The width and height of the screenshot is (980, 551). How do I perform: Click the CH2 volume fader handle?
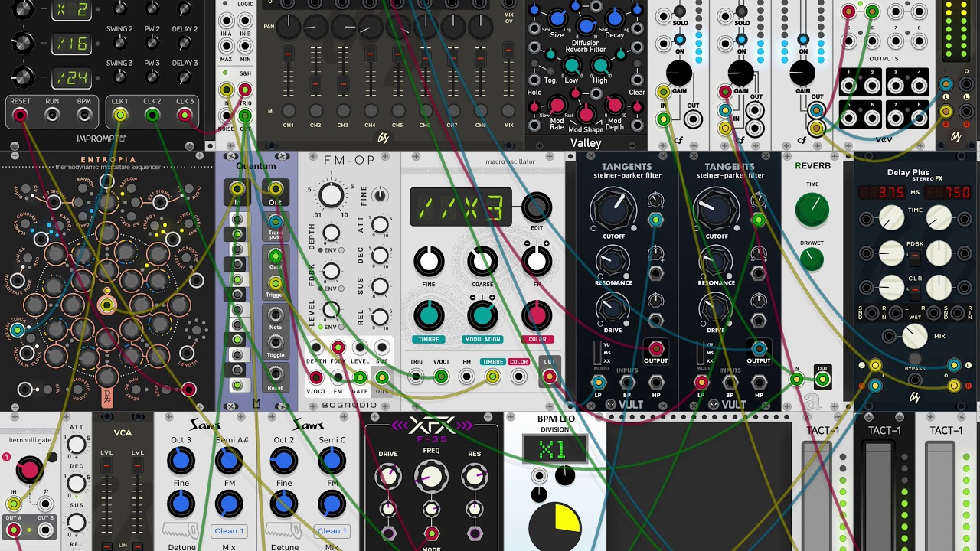pos(315,83)
